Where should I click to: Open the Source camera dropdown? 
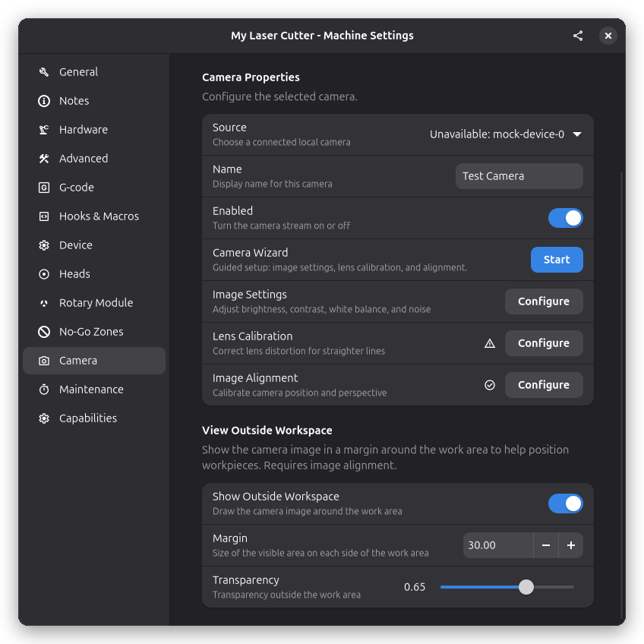505,134
